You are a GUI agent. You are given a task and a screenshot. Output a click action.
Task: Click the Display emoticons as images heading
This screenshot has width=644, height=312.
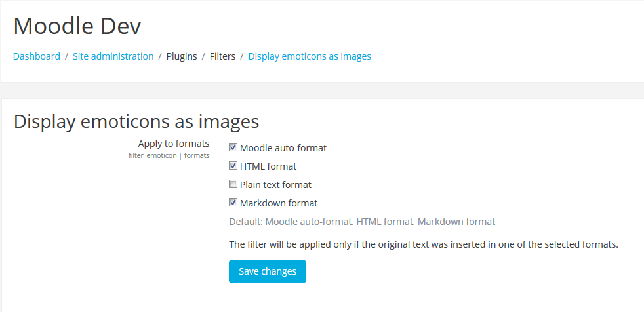(x=136, y=122)
